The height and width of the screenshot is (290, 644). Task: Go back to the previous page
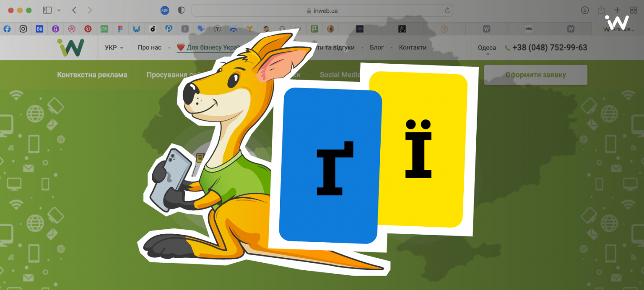click(x=74, y=10)
